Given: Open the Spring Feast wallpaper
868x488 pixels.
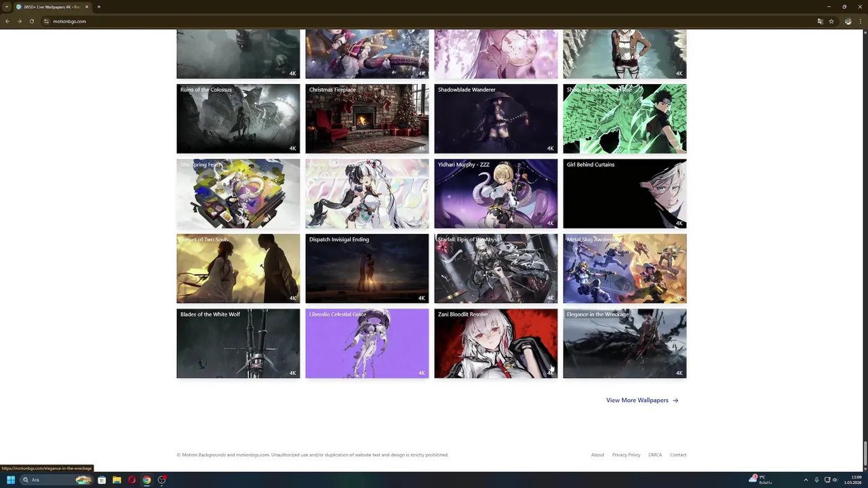Looking at the screenshot, I should [238, 194].
